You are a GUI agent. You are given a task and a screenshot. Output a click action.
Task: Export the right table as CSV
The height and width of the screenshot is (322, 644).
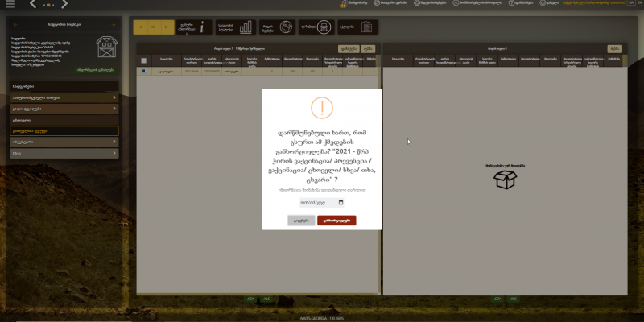click(497, 299)
